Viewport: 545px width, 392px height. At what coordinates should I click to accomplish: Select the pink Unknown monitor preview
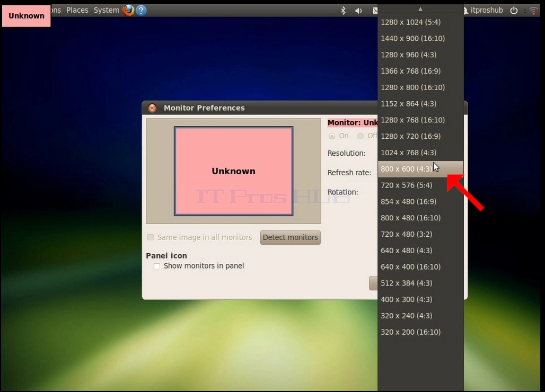click(x=234, y=171)
